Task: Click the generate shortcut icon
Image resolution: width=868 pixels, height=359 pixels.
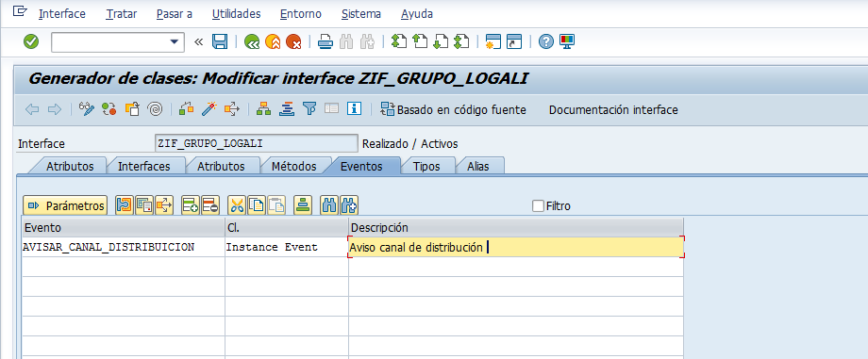Action: coord(514,41)
